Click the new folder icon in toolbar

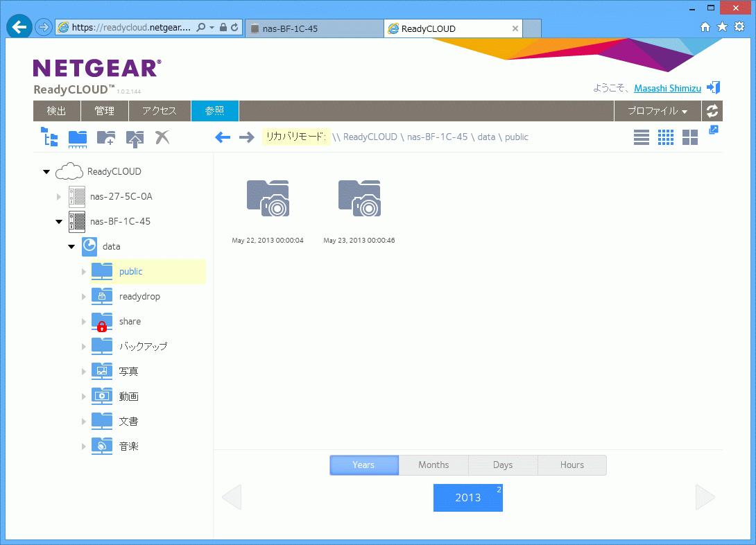click(105, 137)
